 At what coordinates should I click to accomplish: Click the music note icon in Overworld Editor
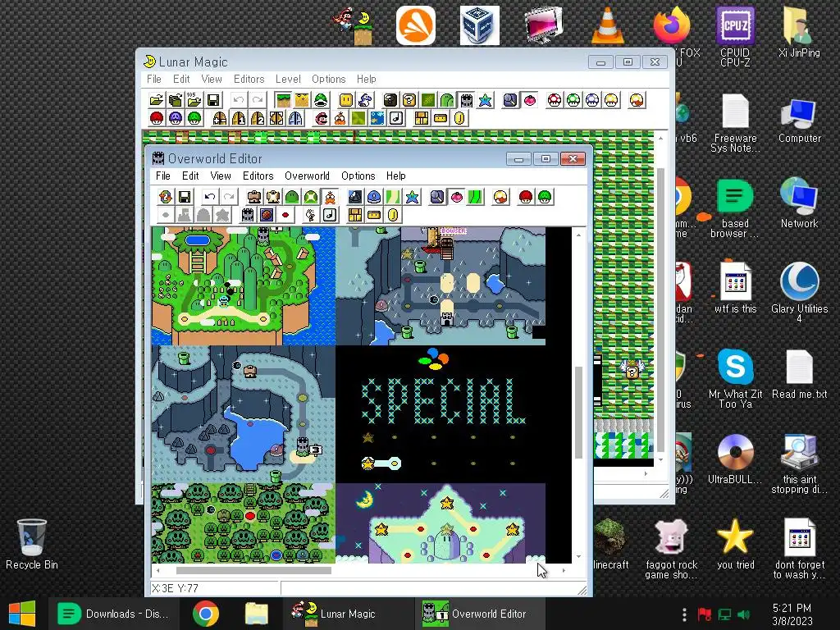pos(330,216)
